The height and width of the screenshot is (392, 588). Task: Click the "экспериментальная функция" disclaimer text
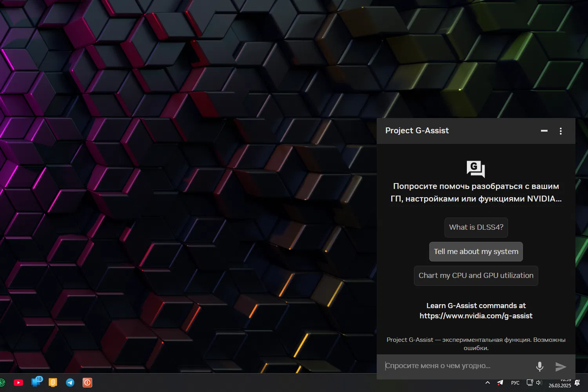tap(486, 340)
